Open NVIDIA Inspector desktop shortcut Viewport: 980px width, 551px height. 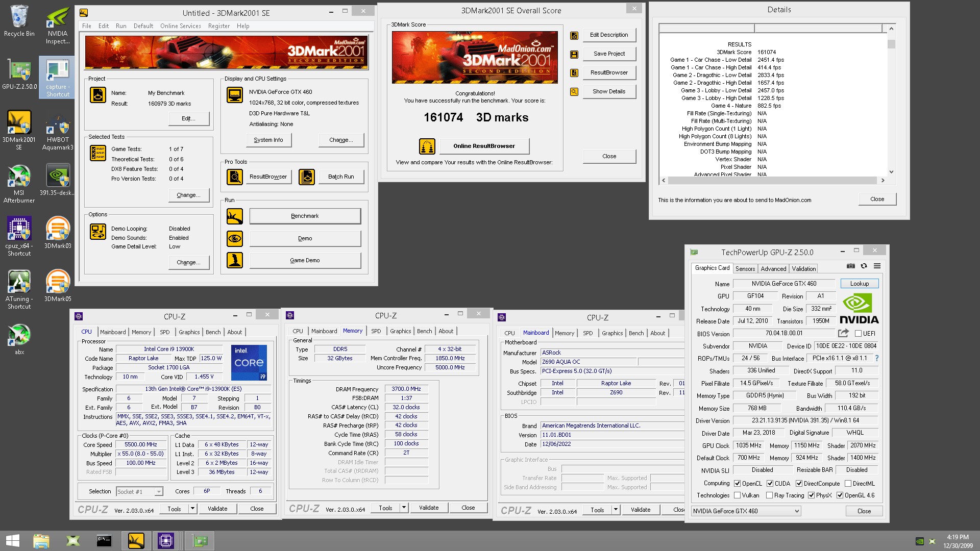click(x=58, y=24)
